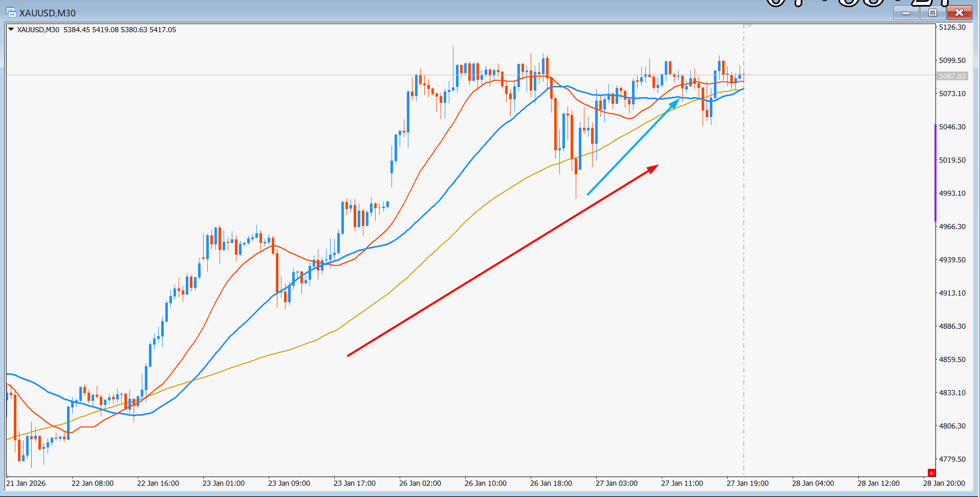
Task: Click the 4966.30 price scale label
Action: (952, 227)
